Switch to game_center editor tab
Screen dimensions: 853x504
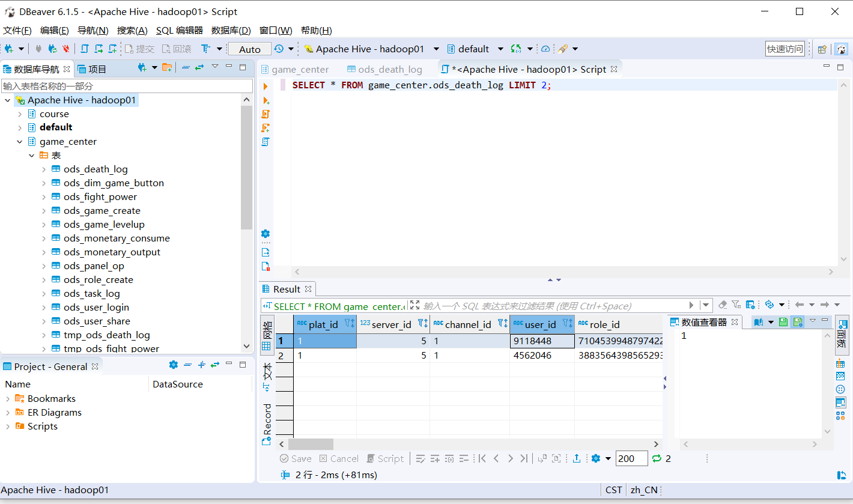(x=294, y=70)
